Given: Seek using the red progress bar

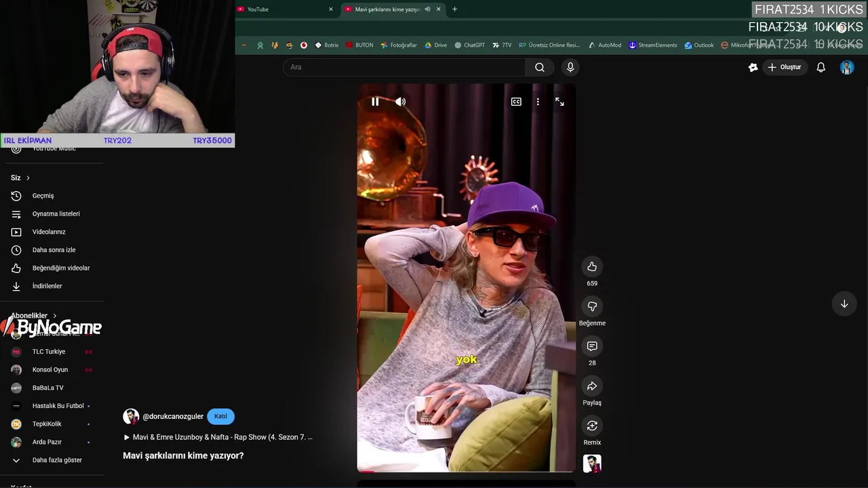Looking at the screenshot, I should [x=467, y=470].
